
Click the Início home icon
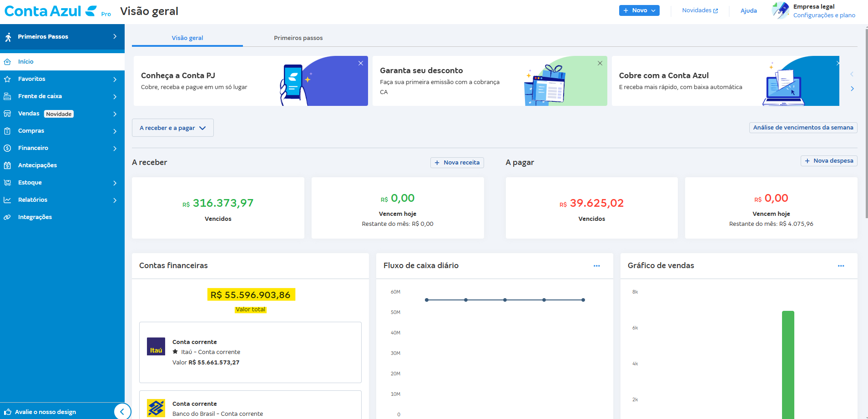coord(7,62)
